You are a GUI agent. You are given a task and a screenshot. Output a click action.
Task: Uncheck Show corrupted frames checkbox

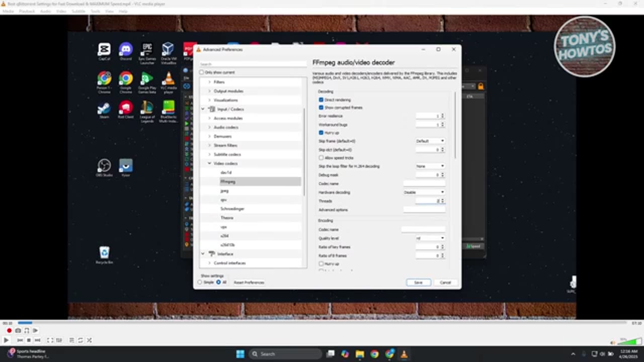(321, 108)
